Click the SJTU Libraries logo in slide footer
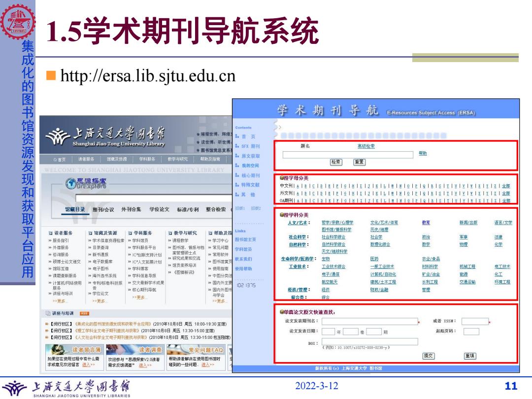 pos(66,389)
